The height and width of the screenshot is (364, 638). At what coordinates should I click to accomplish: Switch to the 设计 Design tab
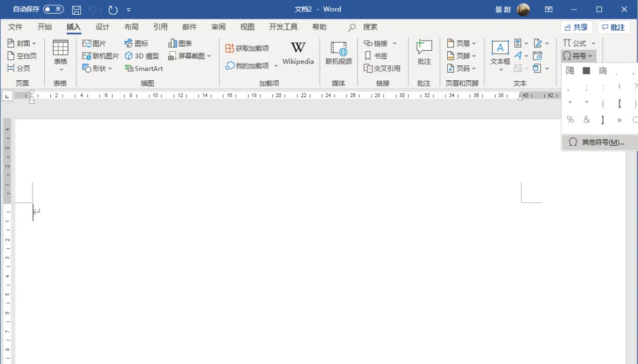pos(102,27)
